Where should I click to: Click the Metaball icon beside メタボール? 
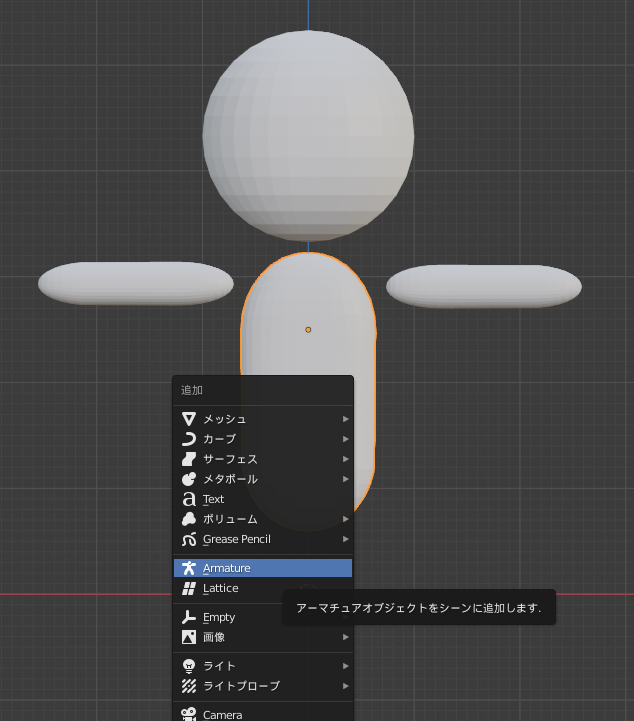189,479
